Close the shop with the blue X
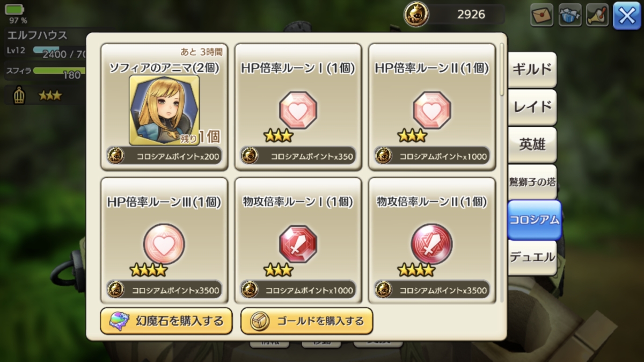 pyautogui.click(x=627, y=16)
